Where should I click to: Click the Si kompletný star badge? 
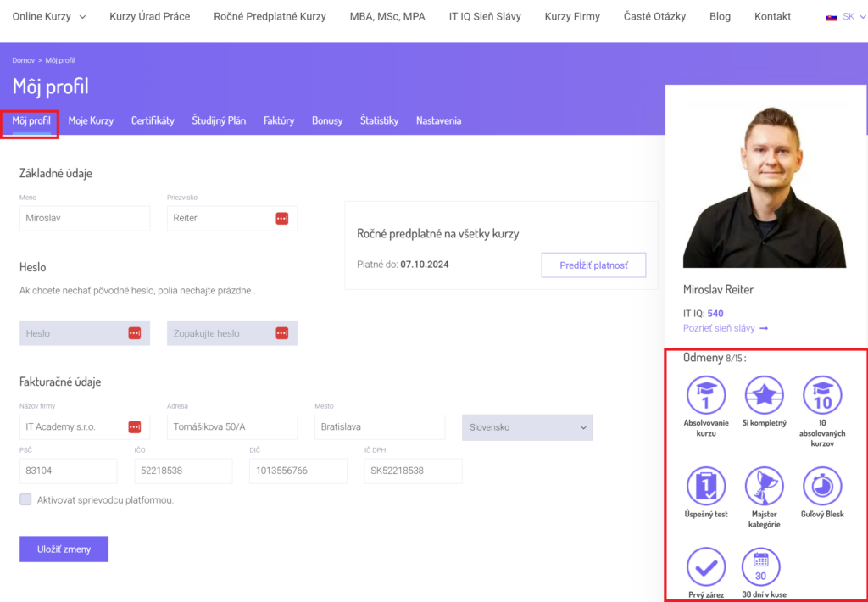764,394
